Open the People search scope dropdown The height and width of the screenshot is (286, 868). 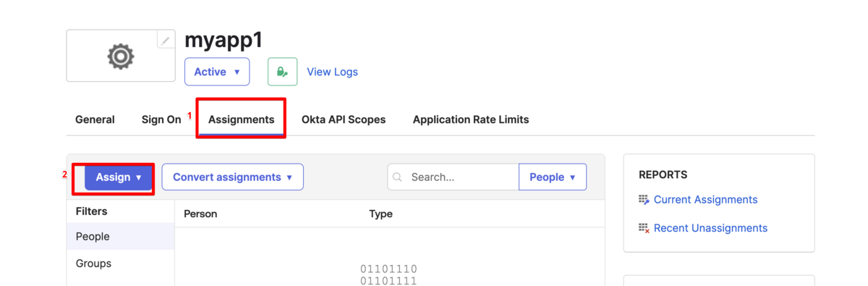[x=553, y=177]
